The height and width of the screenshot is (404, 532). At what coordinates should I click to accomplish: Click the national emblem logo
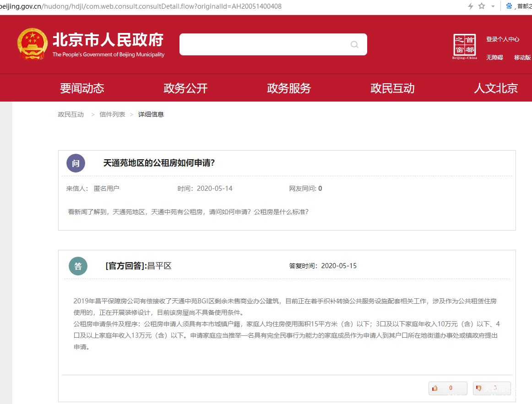32,44
